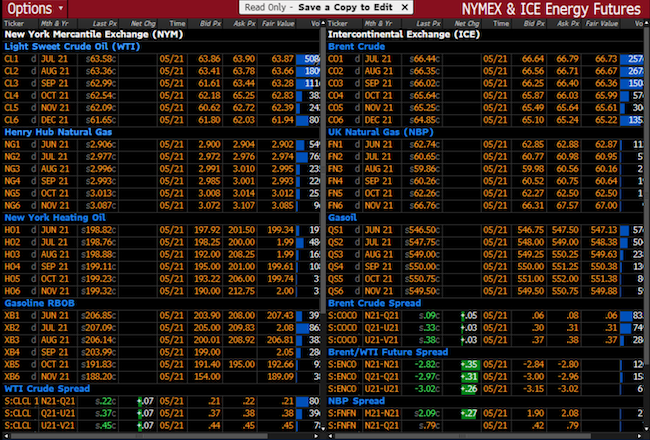The image size is (650, 440).
Task: Click the CO1 Brent Crude ticker
Action: [x=340, y=59]
